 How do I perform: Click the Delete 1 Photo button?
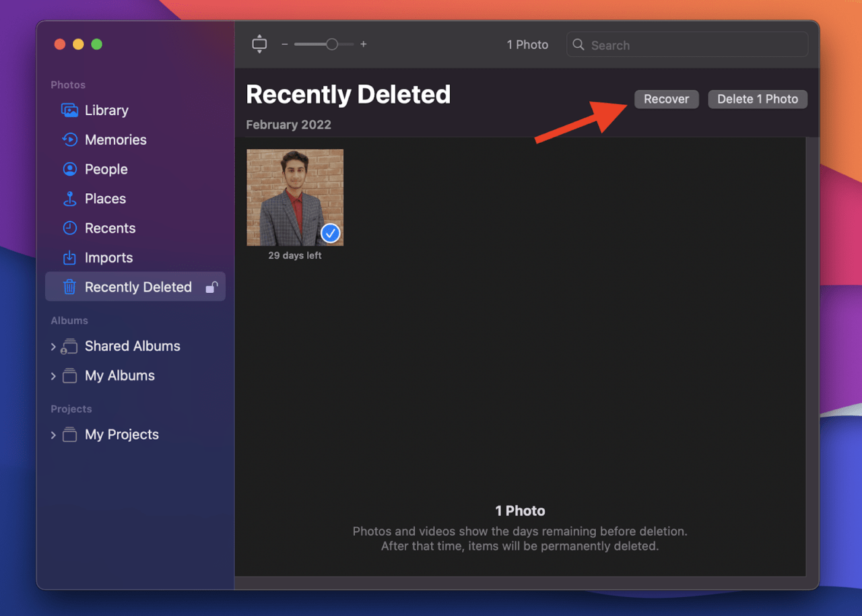point(758,99)
